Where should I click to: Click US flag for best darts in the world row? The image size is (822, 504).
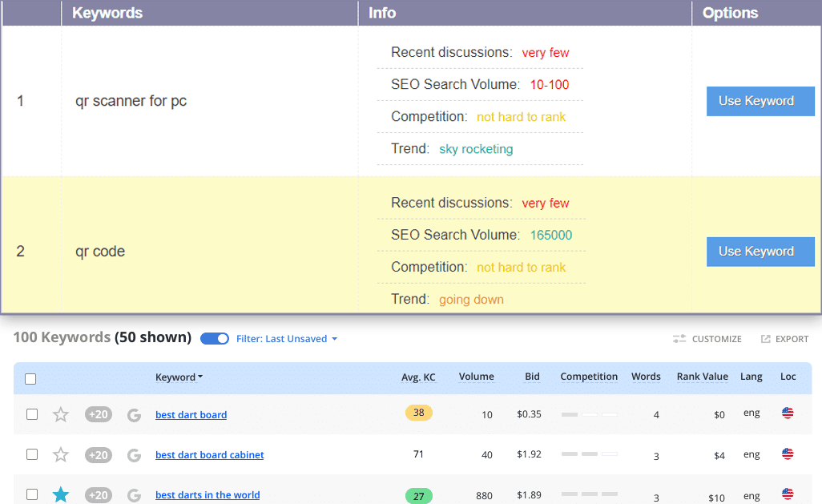click(x=788, y=494)
